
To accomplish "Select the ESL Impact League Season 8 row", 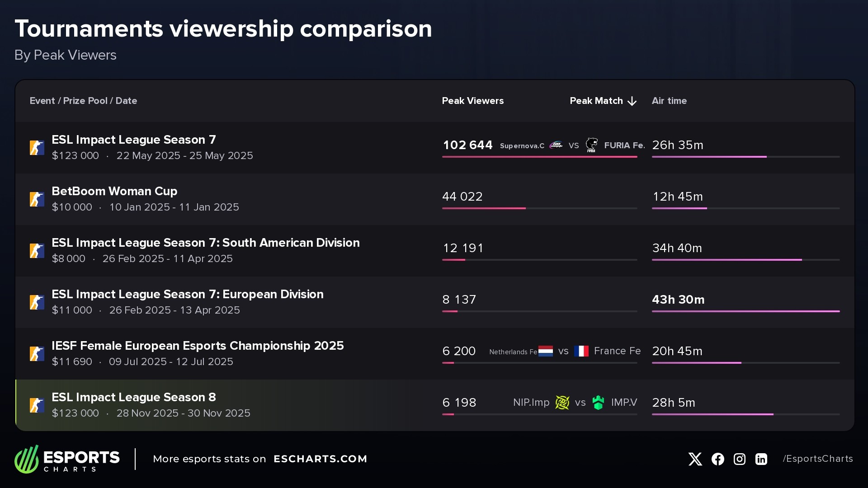I will (x=271, y=404).
